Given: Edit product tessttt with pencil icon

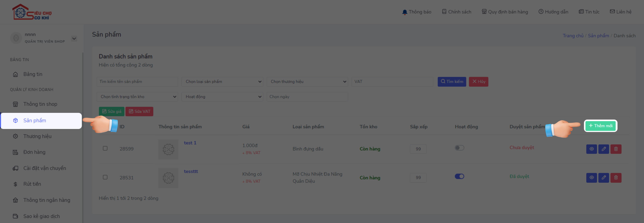Looking at the screenshot, I should 604,178.
